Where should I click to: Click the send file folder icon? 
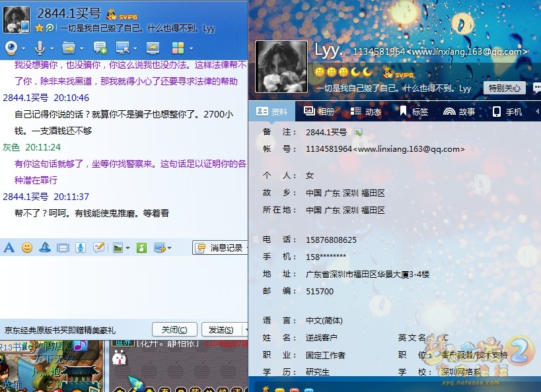[68, 48]
